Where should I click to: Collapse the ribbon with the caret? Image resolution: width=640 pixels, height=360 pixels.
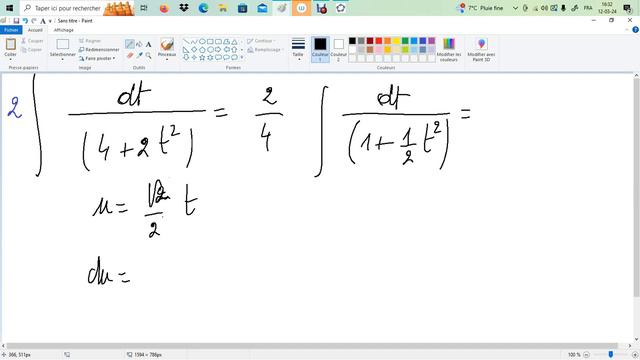pos(627,30)
